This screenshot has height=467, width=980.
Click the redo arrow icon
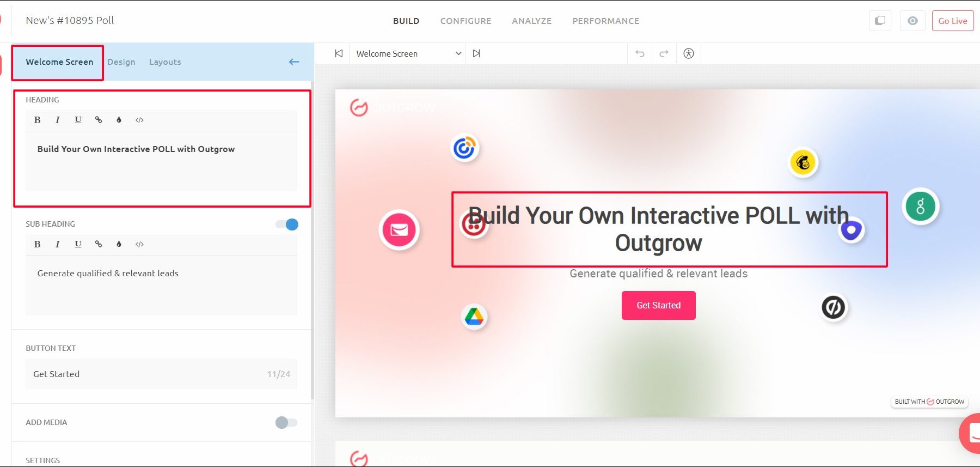point(664,53)
